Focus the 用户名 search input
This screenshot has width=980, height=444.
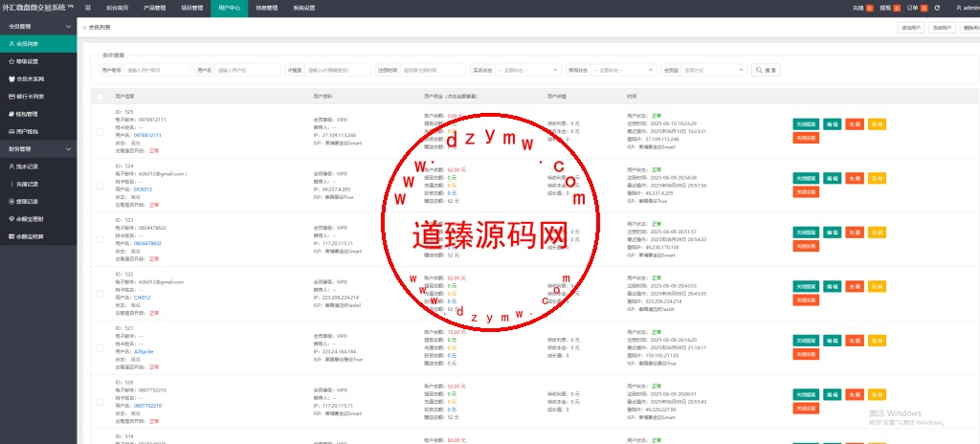tap(248, 70)
